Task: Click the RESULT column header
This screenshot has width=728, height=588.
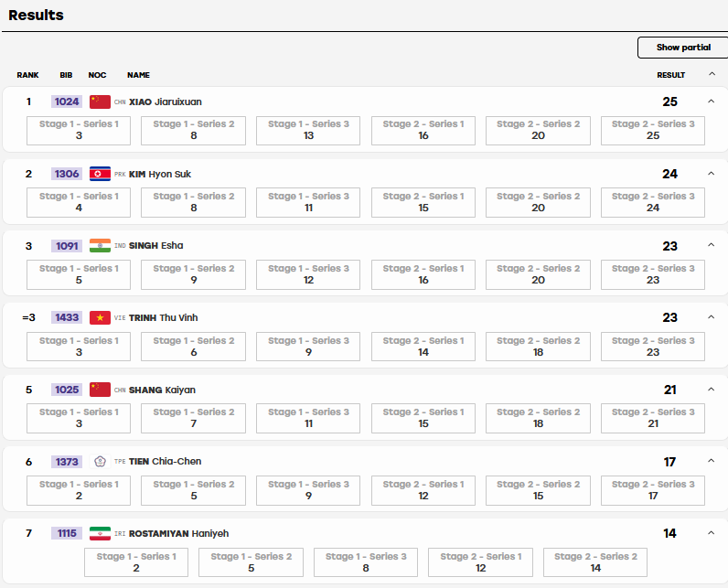Action: [x=671, y=75]
